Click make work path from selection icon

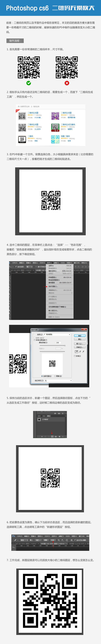[52, 437]
